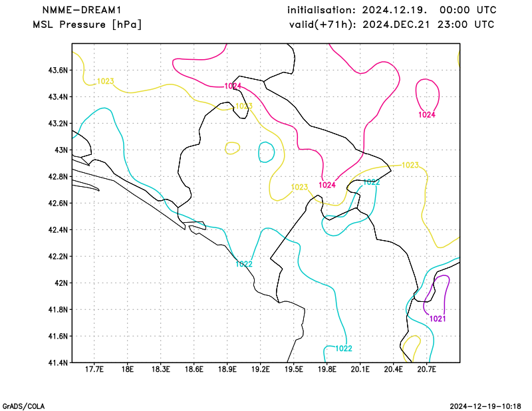
Task: Pick the 43N latitude axis label
Action: click(61, 150)
